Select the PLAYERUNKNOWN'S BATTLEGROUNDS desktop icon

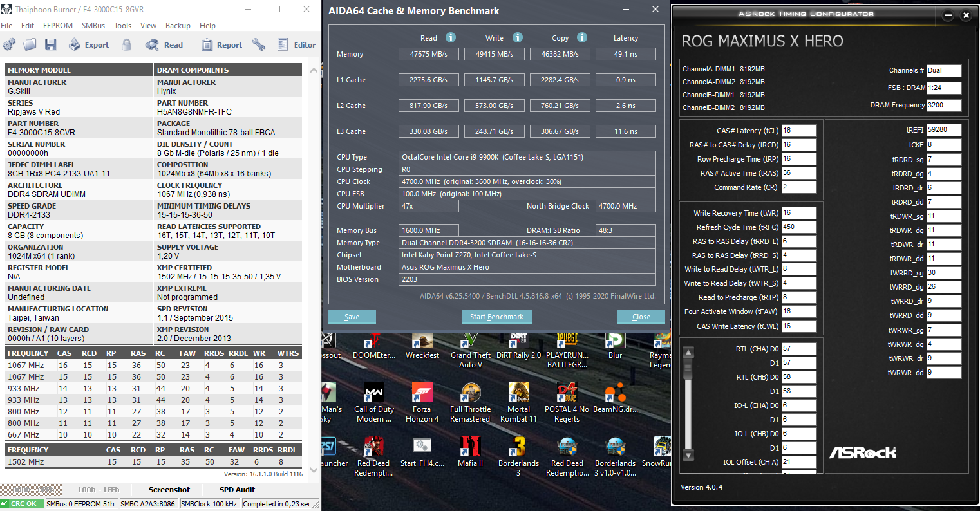[x=567, y=351]
